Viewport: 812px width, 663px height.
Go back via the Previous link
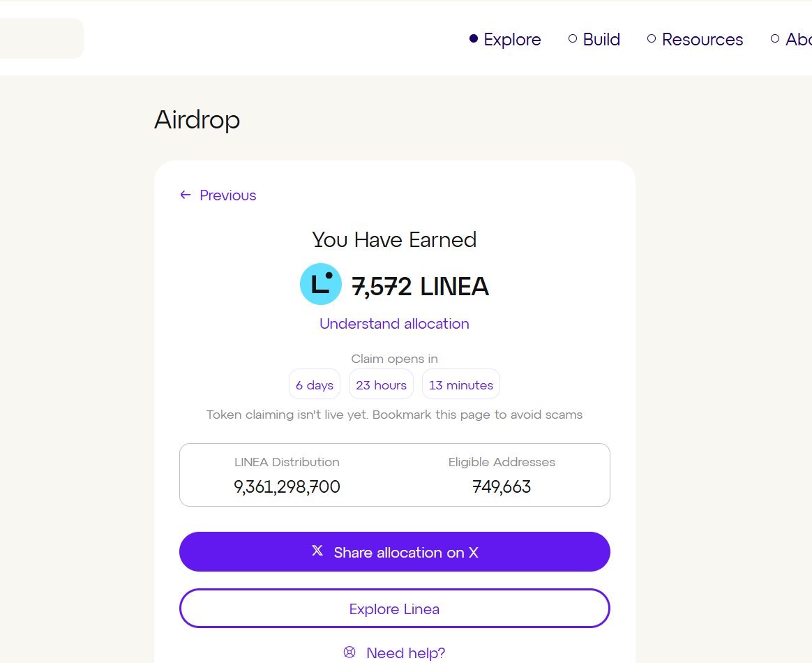click(x=228, y=195)
